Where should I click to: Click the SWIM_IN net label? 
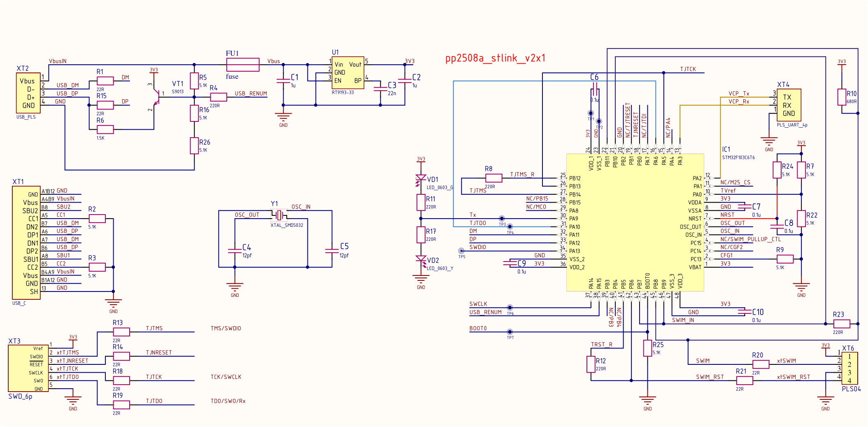coord(683,320)
